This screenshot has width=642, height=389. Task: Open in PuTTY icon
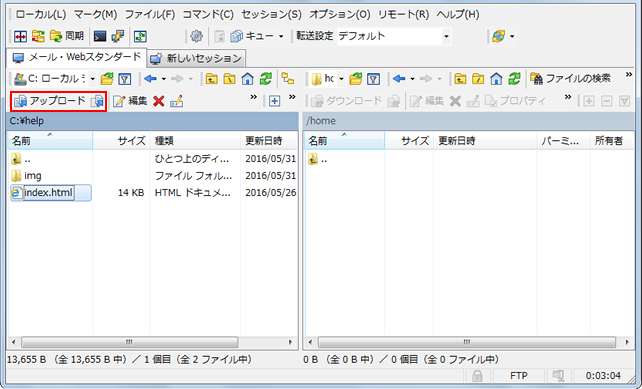click(x=118, y=36)
